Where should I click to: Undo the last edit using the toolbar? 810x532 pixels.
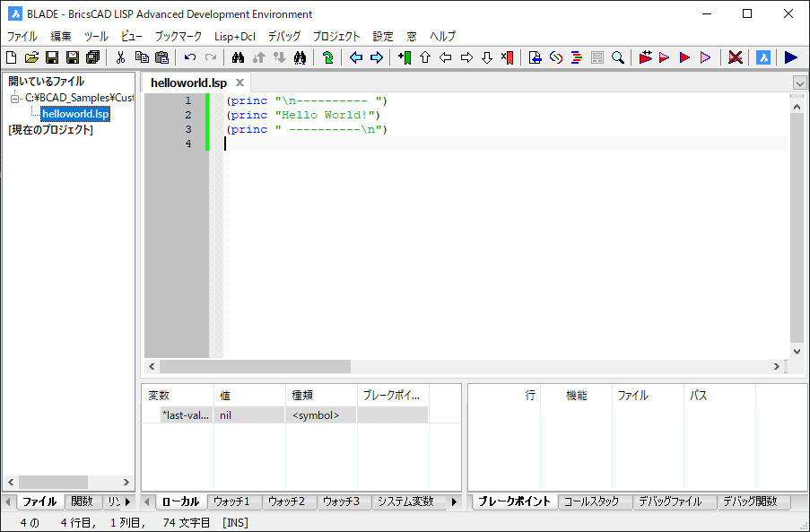(x=189, y=59)
